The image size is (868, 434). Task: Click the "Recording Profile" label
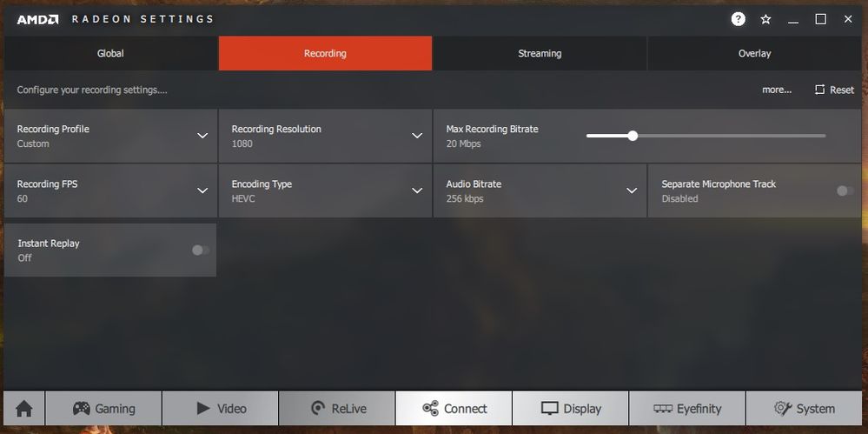[x=53, y=129]
